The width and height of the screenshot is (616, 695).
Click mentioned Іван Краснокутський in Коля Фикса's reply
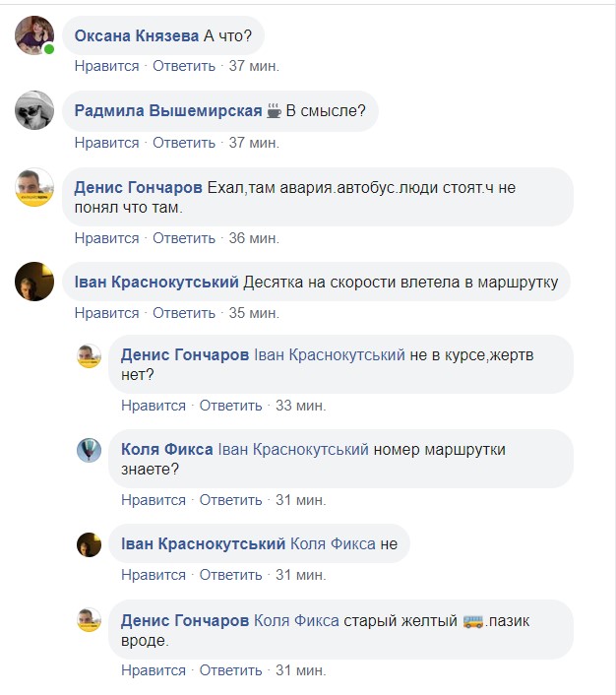click(x=293, y=449)
